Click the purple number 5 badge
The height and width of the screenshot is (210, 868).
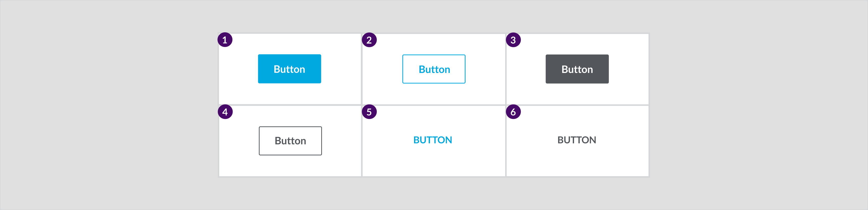click(x=369, y=112)
